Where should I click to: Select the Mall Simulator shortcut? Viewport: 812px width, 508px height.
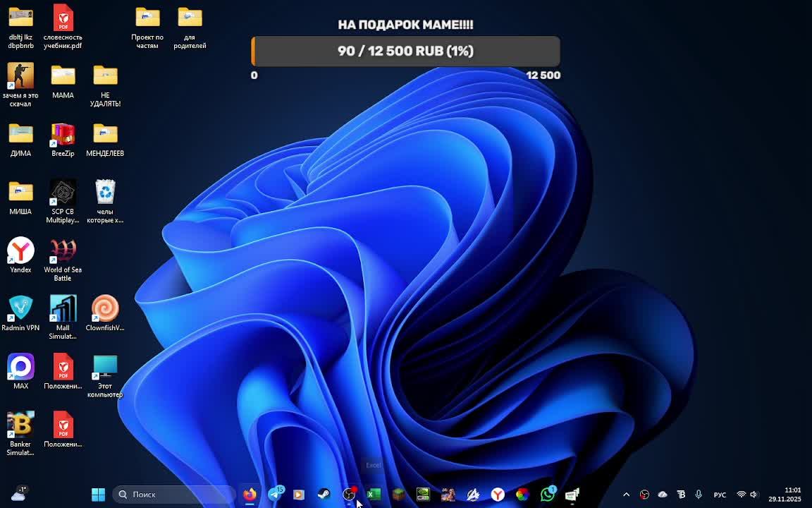pyautogui.click(x=63, y=317)
